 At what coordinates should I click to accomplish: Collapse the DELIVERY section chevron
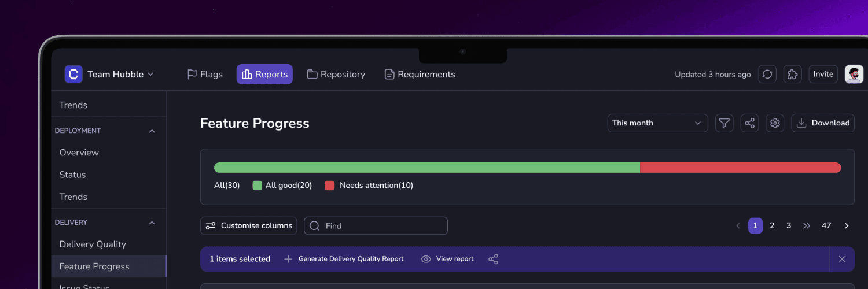(152, 223)
